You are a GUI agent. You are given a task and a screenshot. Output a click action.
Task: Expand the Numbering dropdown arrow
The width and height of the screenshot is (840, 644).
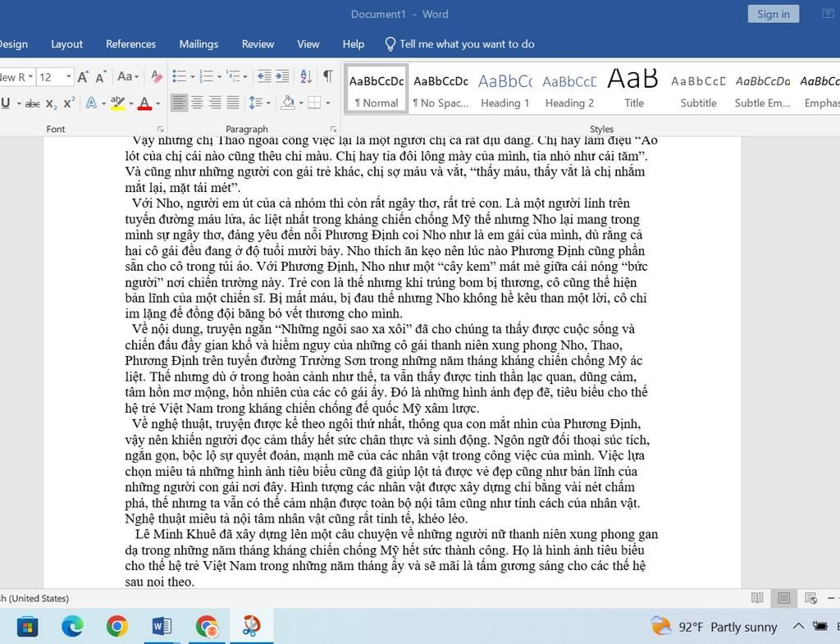click(x=219, y=77)
